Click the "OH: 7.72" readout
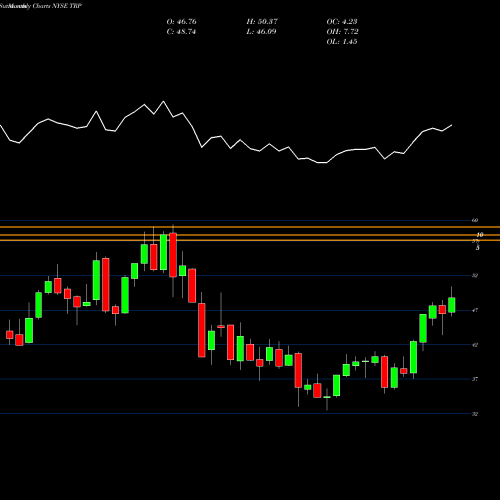The image size is (500, 500). coord(342,32)
